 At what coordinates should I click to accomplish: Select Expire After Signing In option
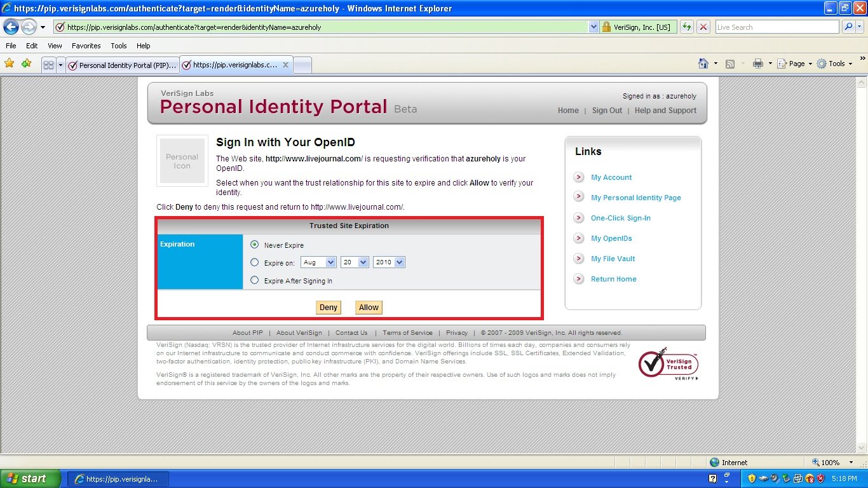click(x=255, y=280)
